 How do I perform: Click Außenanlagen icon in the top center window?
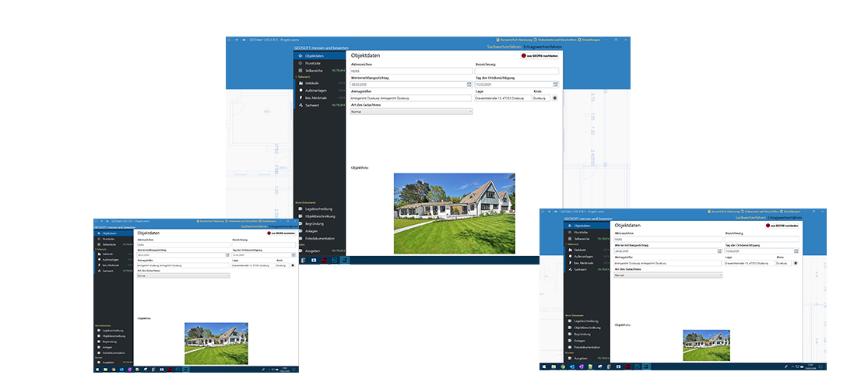point(300,90)
